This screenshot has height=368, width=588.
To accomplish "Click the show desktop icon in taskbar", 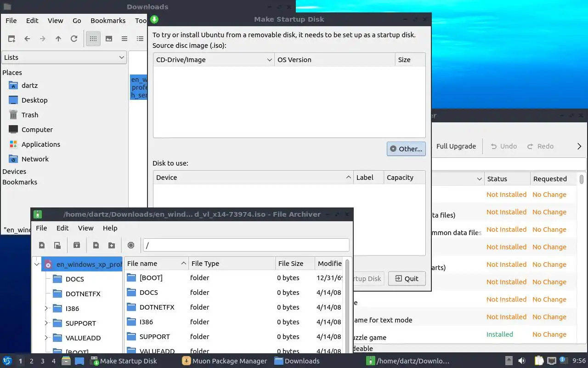I will pyautogui.click(x=79, y=361).
